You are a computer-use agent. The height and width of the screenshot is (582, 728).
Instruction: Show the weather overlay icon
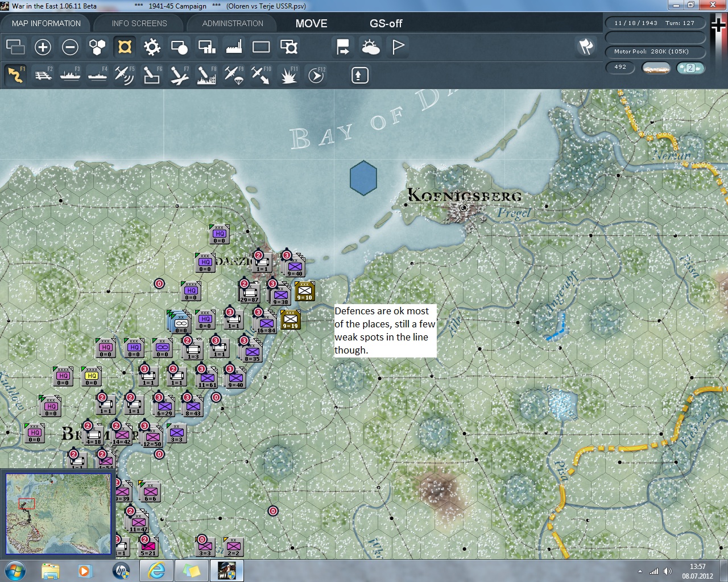coord(370,47)
